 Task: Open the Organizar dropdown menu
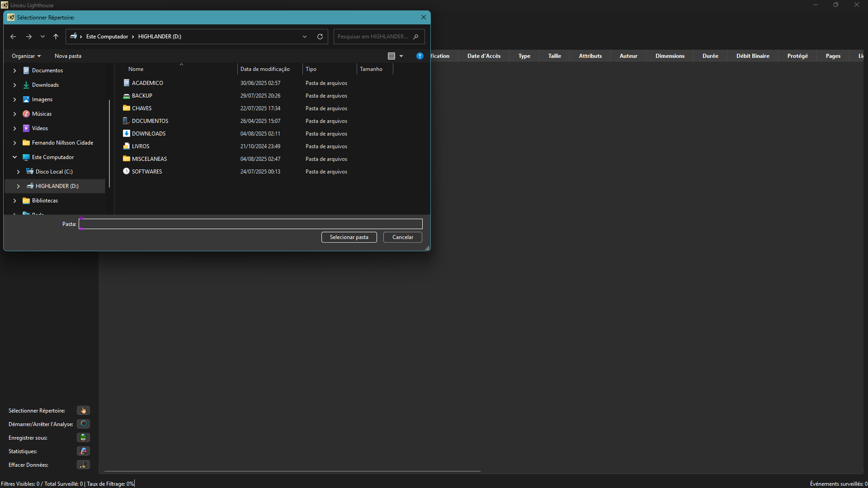26,56
